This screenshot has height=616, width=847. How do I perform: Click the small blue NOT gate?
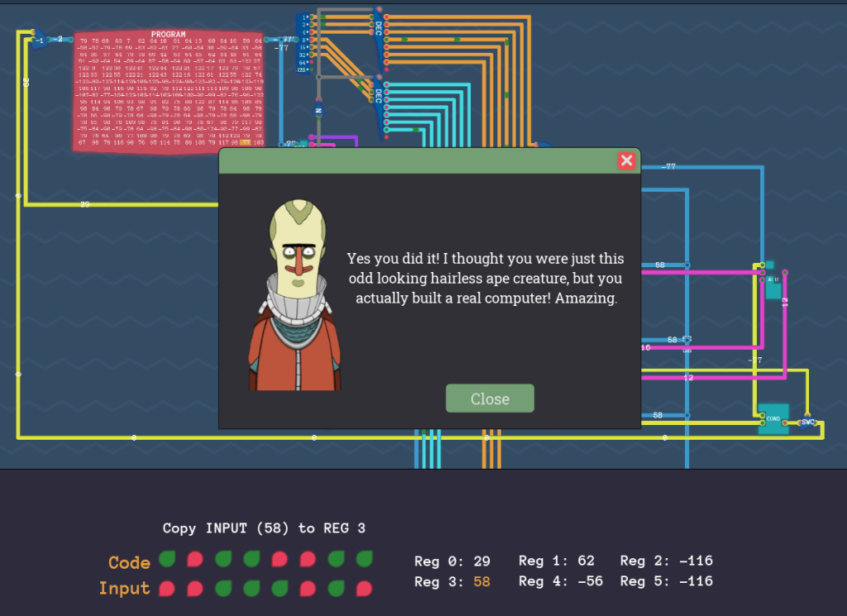click(318, 110)
